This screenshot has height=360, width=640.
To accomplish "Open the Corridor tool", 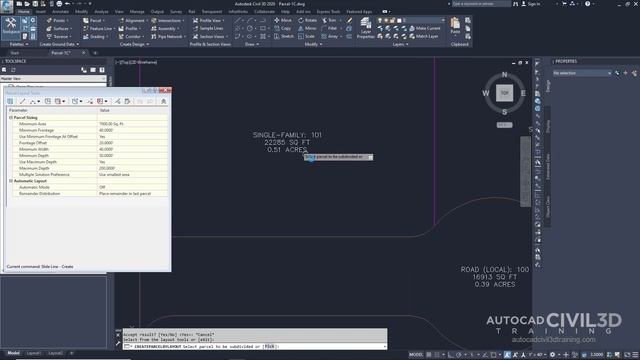I will click(130, 36).
